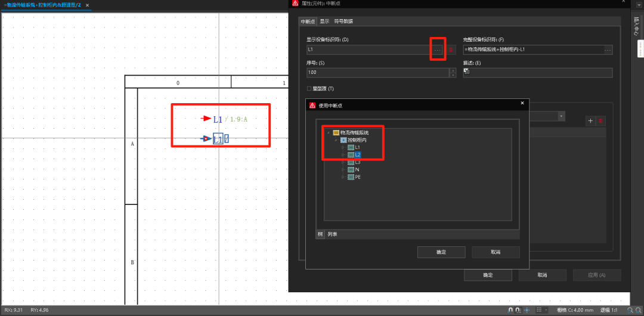This screenshot has width=644, height=316.
Task: Toggle the 星型源 (T) checkbox
Action: 309,88
